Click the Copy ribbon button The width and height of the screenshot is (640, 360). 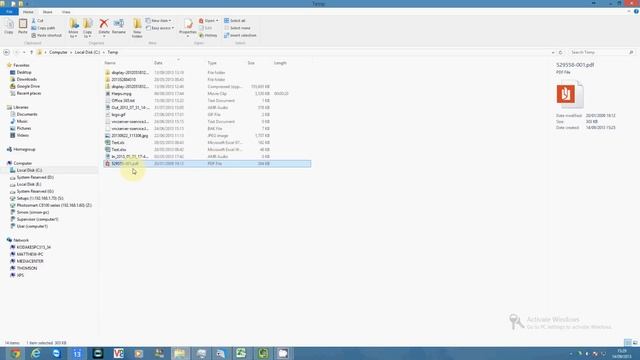tap(9, 27)
